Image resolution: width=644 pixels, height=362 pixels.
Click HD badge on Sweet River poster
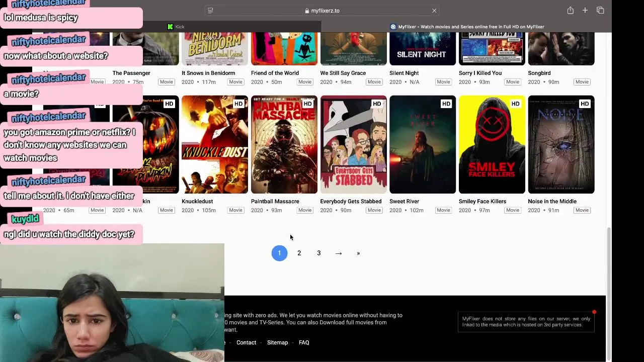click(446, 104)
